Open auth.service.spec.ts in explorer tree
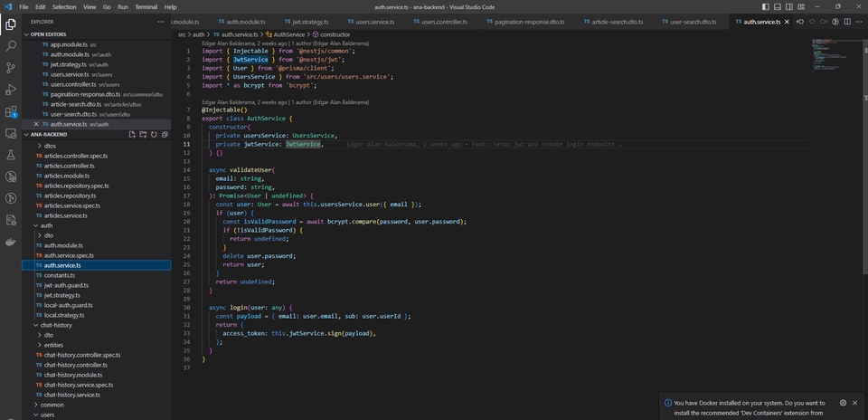Viewport: 868px width, 420px height. click(69, 255)
